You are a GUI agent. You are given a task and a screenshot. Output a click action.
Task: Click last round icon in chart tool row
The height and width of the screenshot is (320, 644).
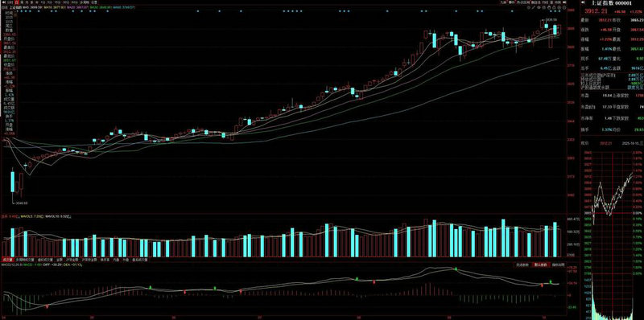click(564, 7)
